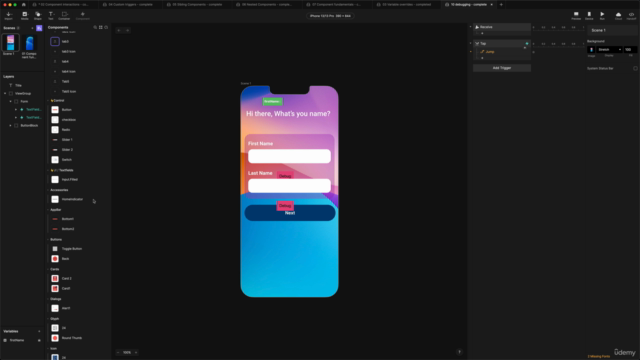Open the Device connection button

(589, 16)
